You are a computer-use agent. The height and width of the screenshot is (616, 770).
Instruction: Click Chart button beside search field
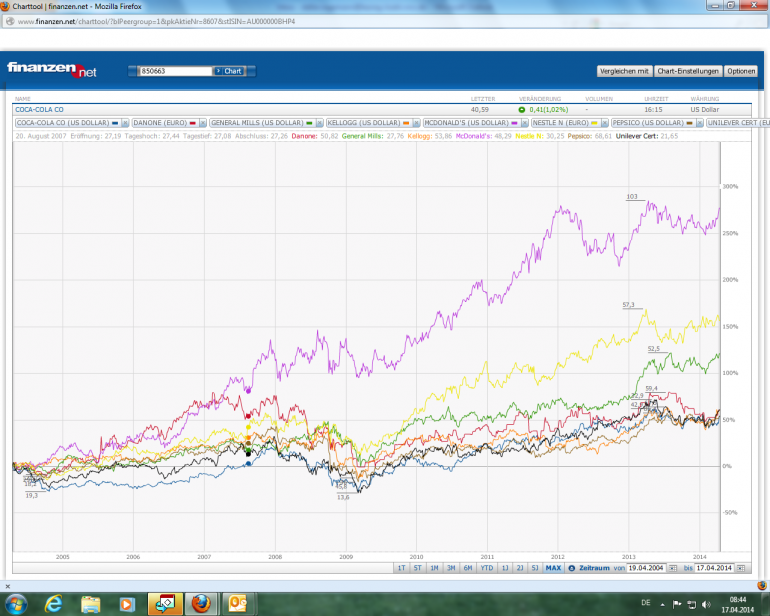[229, 71]
